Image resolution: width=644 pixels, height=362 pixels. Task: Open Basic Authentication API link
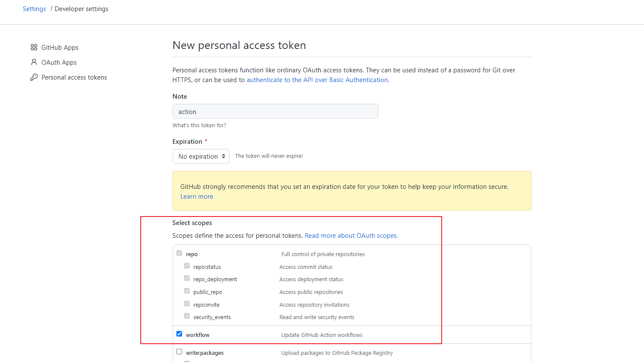[x=317, y=80]
